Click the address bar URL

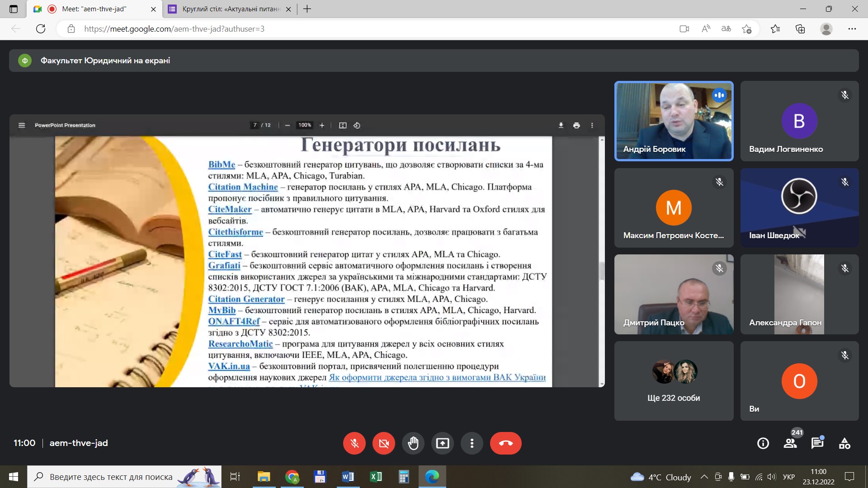point(174,29)
